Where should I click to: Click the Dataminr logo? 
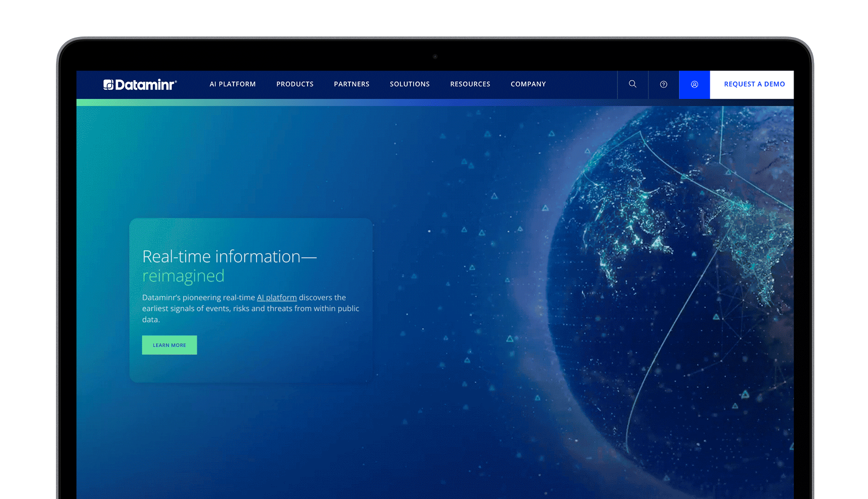140,85
